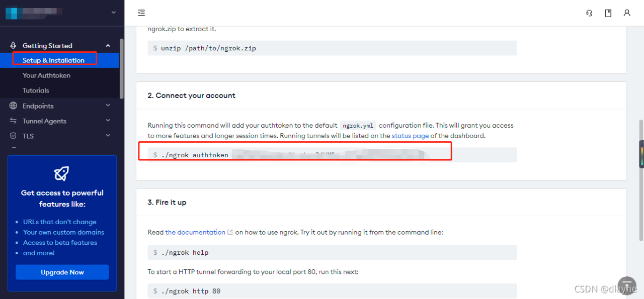Viewport: 644px width, 299px height.
Task: Click the Upgrade Now button
Action: (x=62, y=272)
